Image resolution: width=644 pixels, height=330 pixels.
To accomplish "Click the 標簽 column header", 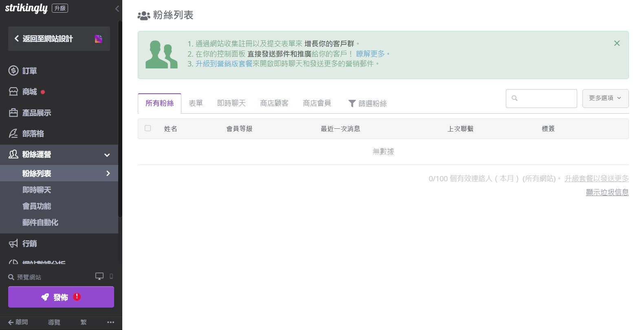I will tap(548, 129).
